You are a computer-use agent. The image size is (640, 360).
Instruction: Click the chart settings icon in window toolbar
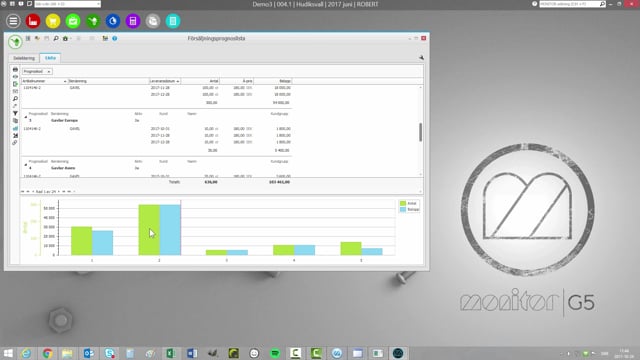pos(105,38)
